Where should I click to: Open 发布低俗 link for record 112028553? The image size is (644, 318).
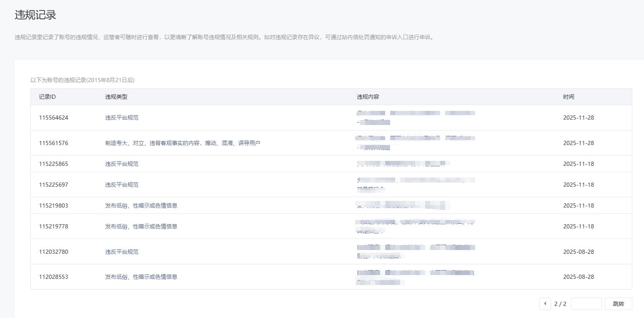141,277
